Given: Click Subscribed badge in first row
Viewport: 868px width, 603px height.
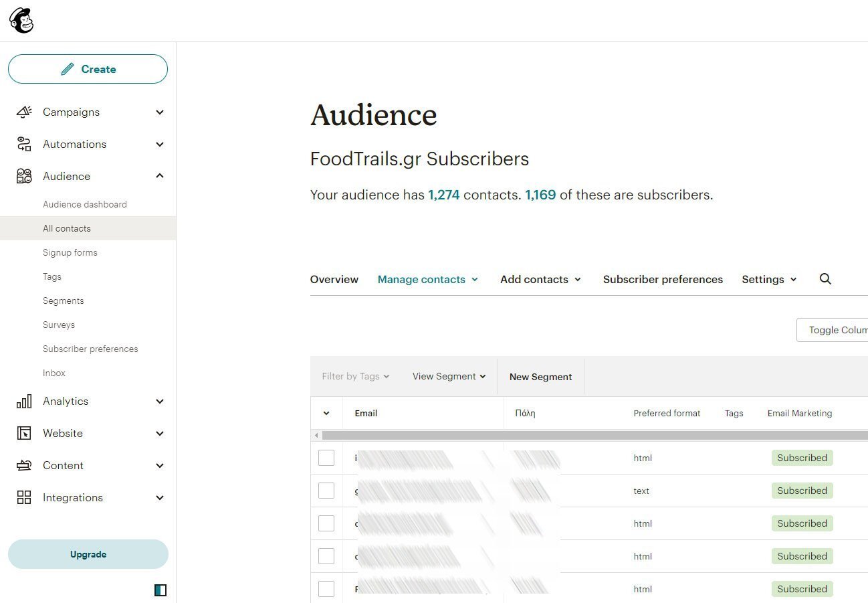Looking at the screenshot, I should pyautogui.click(x=802, y=458).
